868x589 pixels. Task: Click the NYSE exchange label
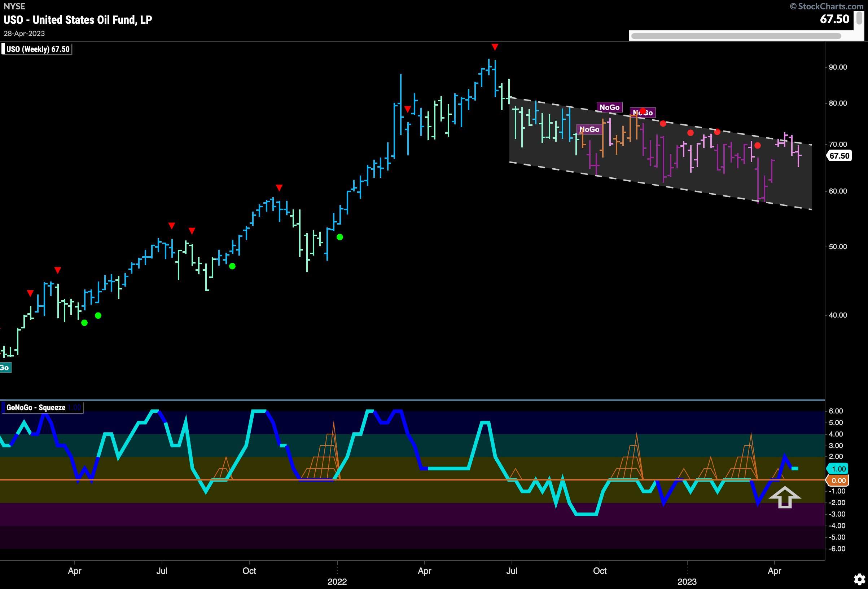click(14, 6)
